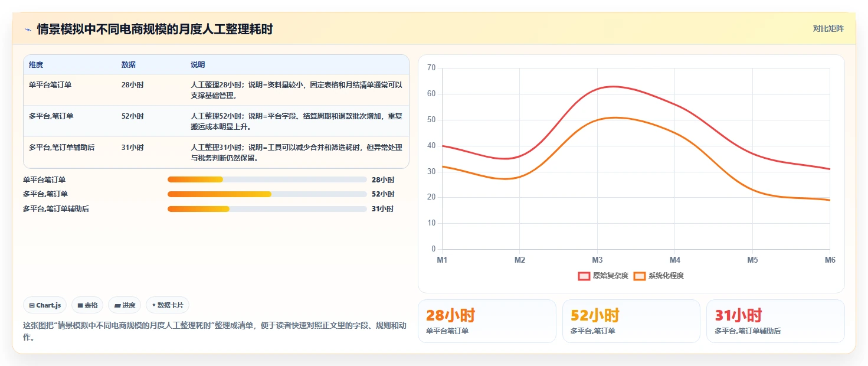
Task: Click M3 axis label on chart
Action: pyautogui.click(x=597, y=260)
